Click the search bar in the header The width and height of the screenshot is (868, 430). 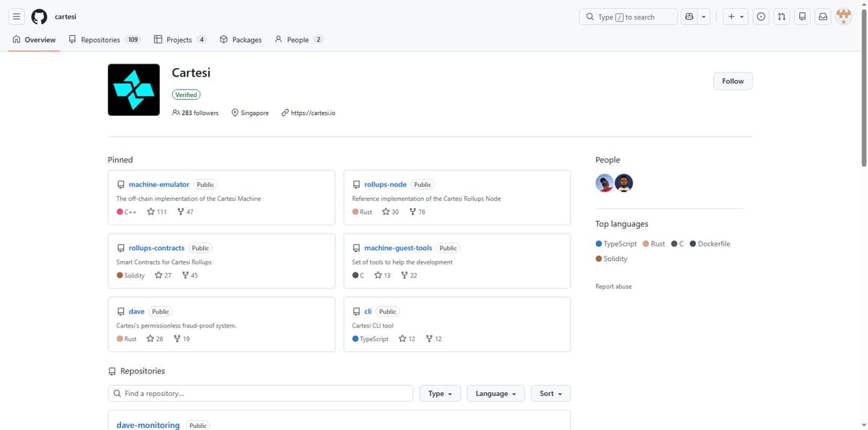pyautogui.click(x=629, y=17)
